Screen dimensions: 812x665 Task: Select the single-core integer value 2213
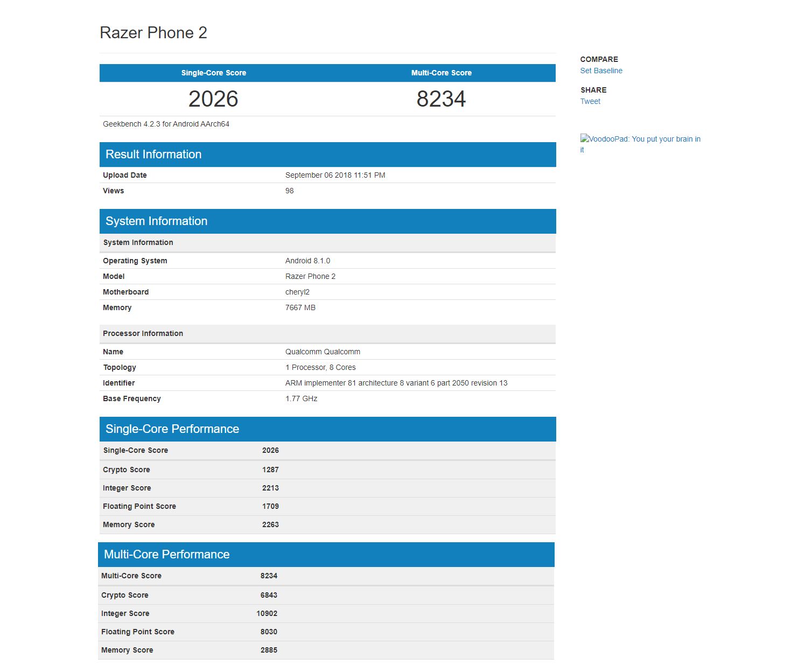coord(270,488)
